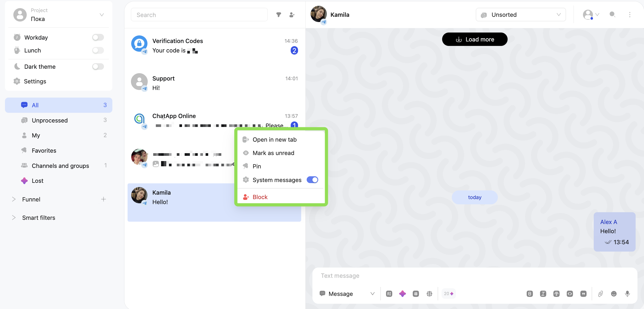Click the Load more button
Image resolution: width=644 pixels, height=309 pixels.
click(x=475, y=39)
